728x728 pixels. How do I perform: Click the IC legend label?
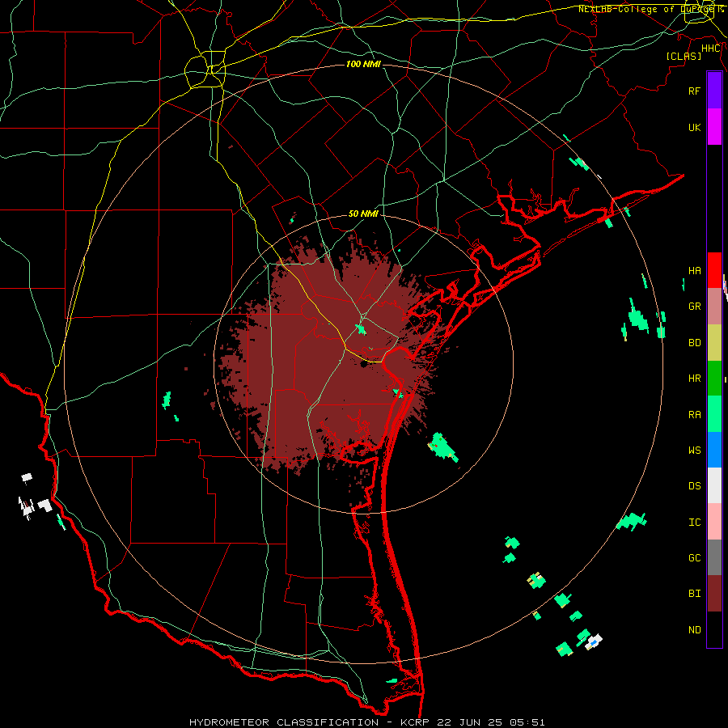pos(694,523)
